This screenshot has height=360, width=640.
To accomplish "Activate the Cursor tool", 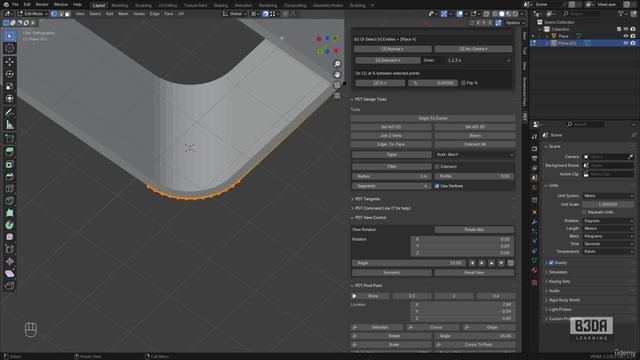I will click(x=10, y=48).
